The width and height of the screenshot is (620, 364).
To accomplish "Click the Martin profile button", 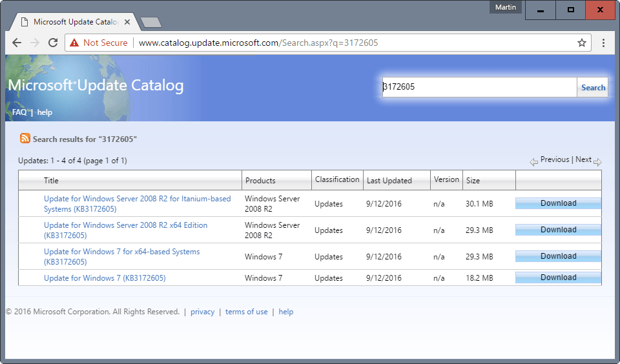I will [x=505, y=8].
